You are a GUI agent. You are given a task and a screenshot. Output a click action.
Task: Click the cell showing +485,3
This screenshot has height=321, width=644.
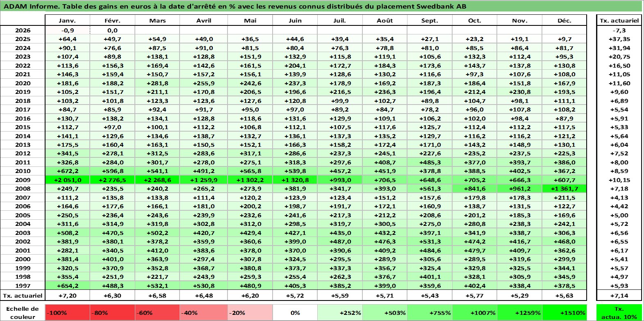430,162
